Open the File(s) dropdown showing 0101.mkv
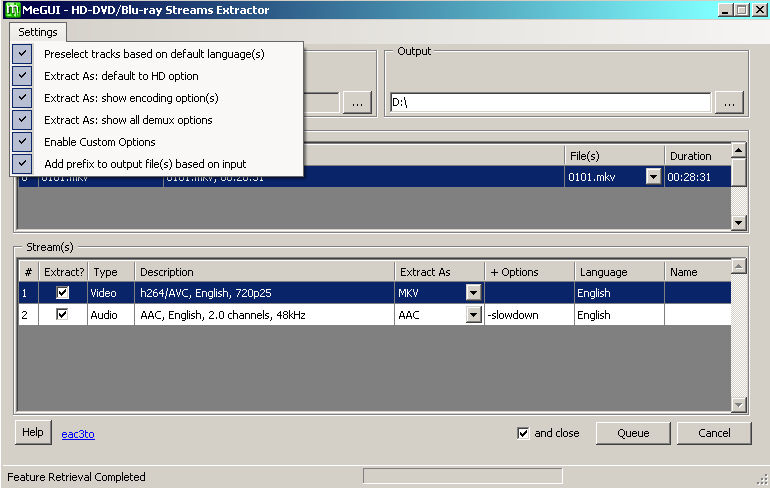Viewport: 770px width, 488px height. click(x=653, y=177)
